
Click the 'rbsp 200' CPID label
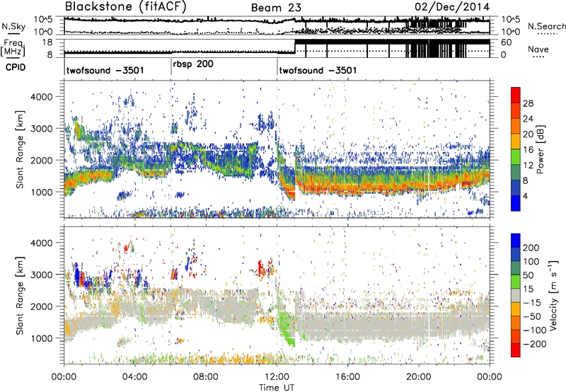click(x=193, y=64)
